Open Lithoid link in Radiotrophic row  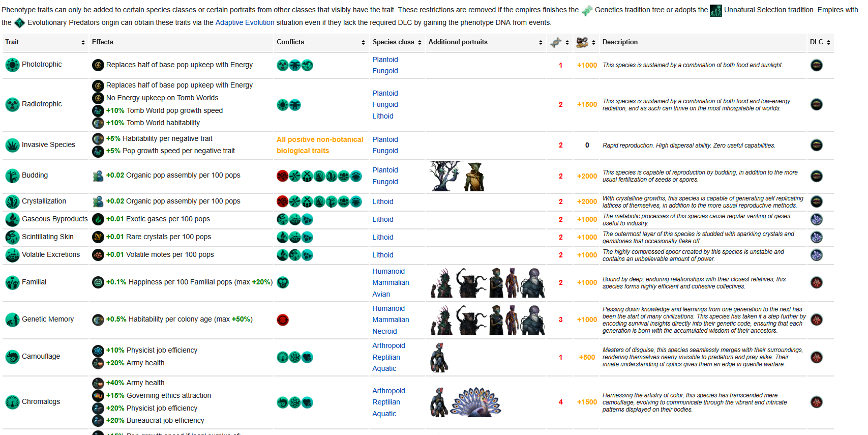382,116
